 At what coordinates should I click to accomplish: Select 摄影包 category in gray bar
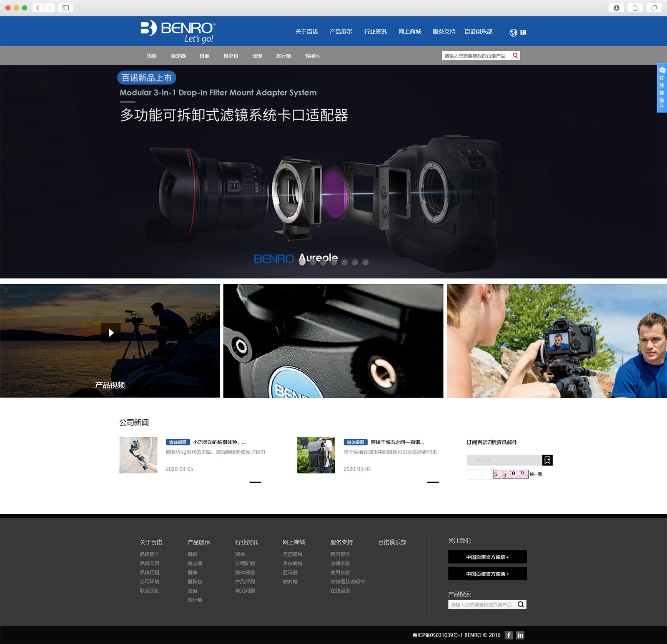pos(231,56)
